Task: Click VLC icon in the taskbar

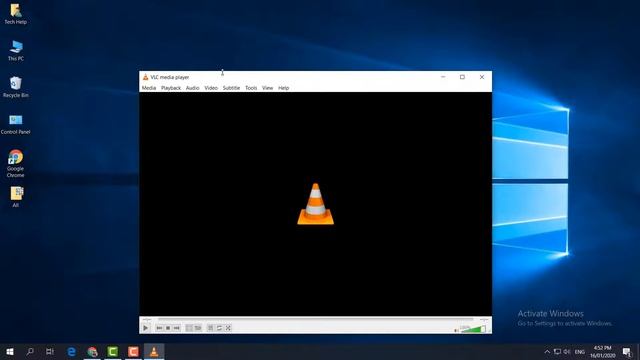Action: pyautogui.click(x=154, y=351)
